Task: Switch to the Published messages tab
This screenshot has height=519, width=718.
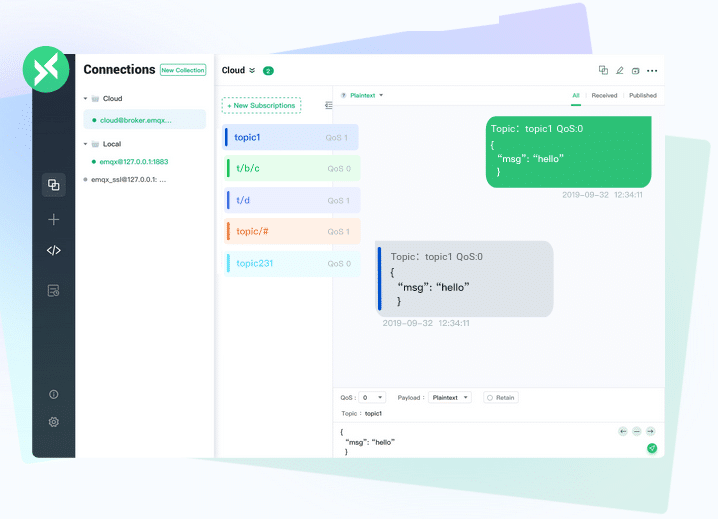Action: pyautogui.click(x=642, y=96)
